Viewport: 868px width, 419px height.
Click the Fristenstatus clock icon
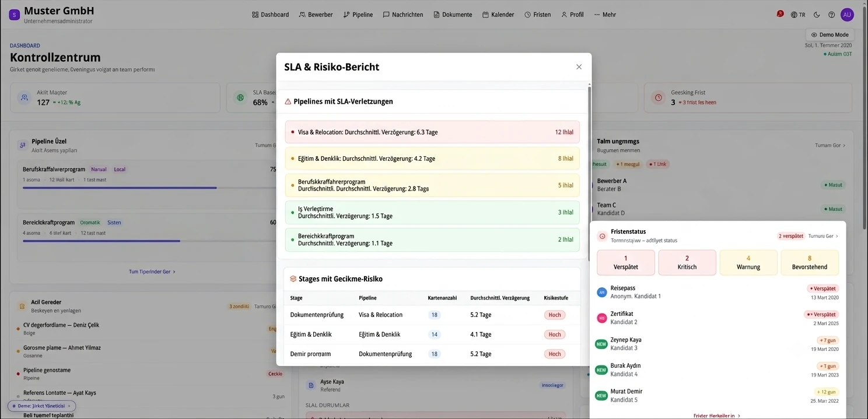pos(603,236)
